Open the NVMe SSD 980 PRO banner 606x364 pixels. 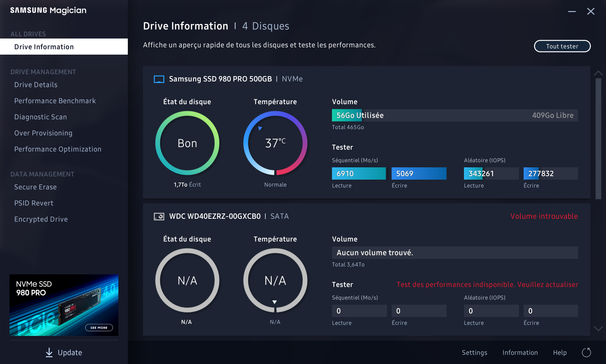64,305
